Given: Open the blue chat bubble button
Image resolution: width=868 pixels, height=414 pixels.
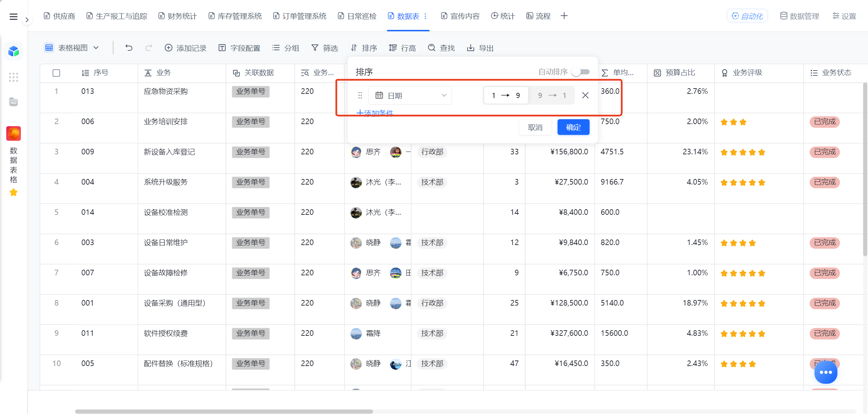Looking at the screenshot, I should pos(826,372).
